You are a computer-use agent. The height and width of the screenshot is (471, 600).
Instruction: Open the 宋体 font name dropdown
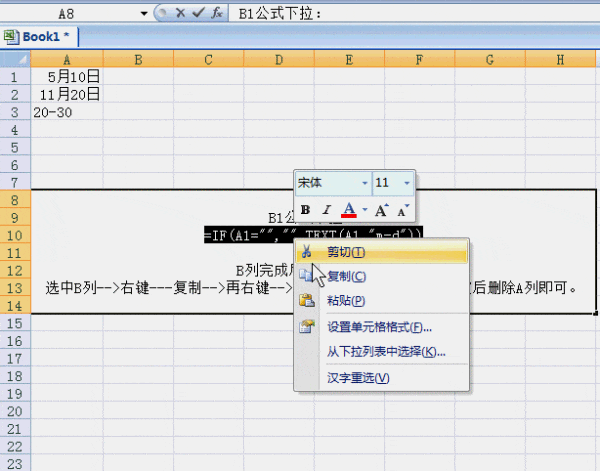pyautogui.click(x=365, y=183)
